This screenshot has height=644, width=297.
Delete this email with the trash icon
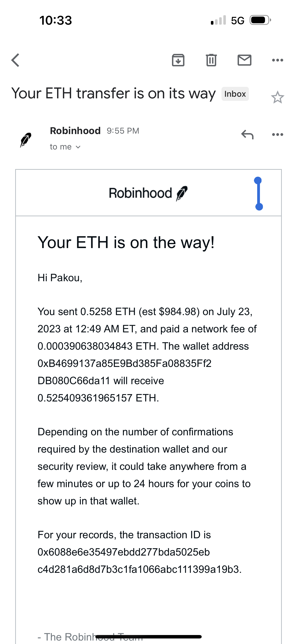211,60
